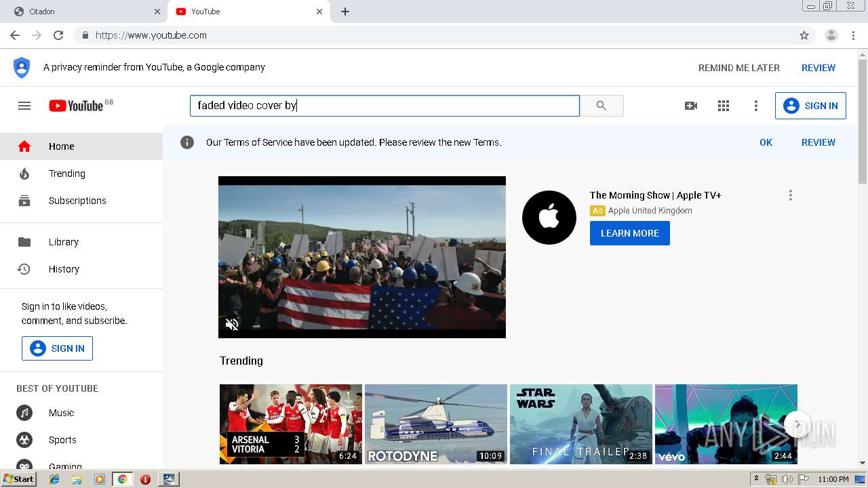This screenshot has width=868, height=488.
Task: Click the Library folder icon
Action: [x=24, y=242]
